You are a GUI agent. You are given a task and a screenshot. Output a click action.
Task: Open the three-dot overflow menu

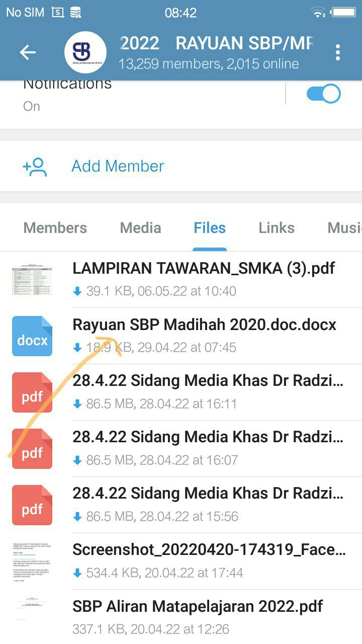337,52
